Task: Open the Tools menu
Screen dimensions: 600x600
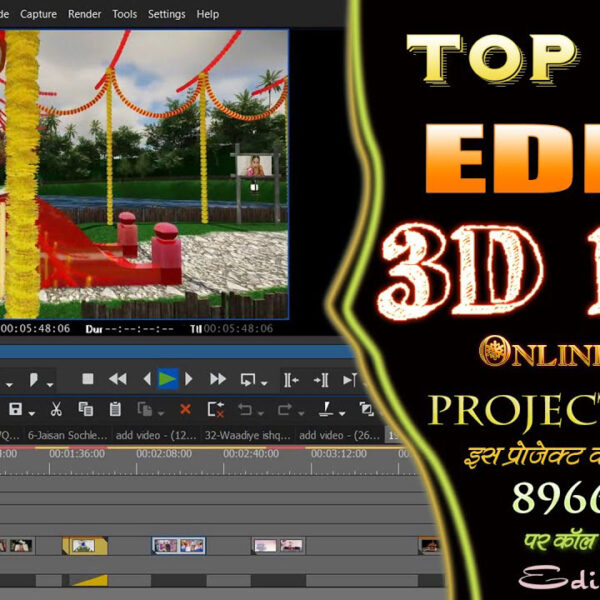Action: point(125,14)
